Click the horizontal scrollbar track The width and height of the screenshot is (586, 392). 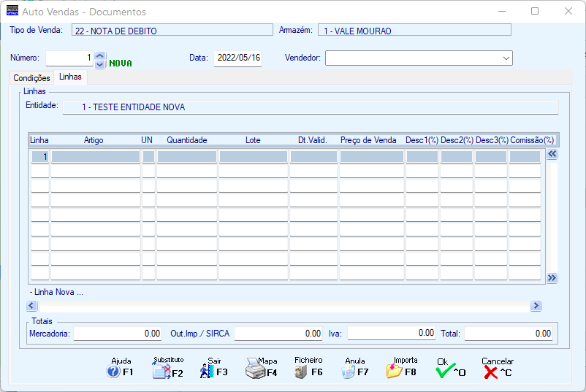click(284, 306)
